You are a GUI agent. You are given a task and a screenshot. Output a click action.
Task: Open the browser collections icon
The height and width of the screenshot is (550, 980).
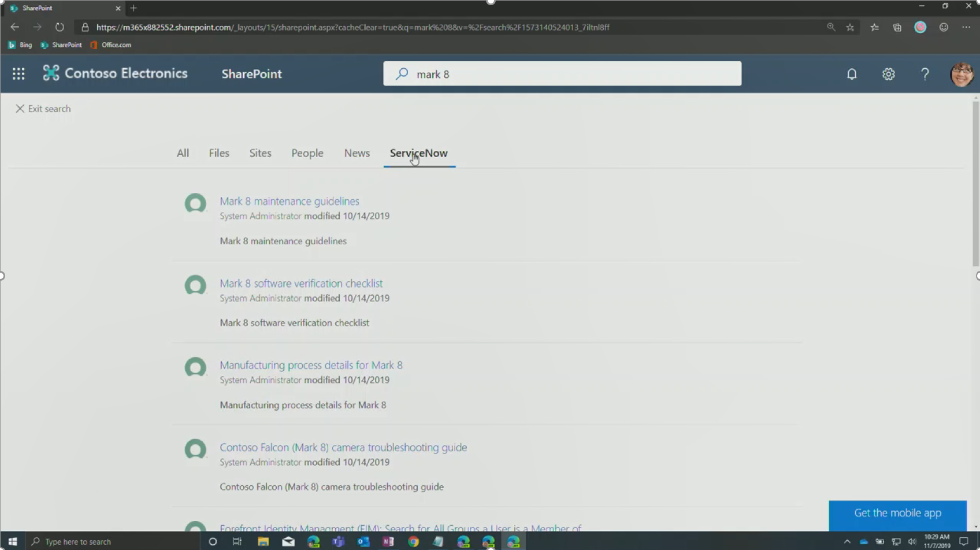click(897, 27)
